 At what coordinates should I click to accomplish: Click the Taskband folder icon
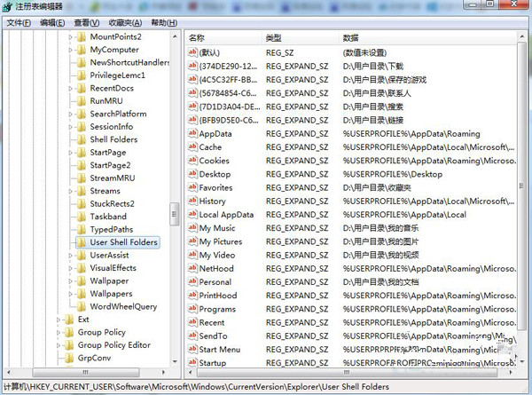(82, 217)
